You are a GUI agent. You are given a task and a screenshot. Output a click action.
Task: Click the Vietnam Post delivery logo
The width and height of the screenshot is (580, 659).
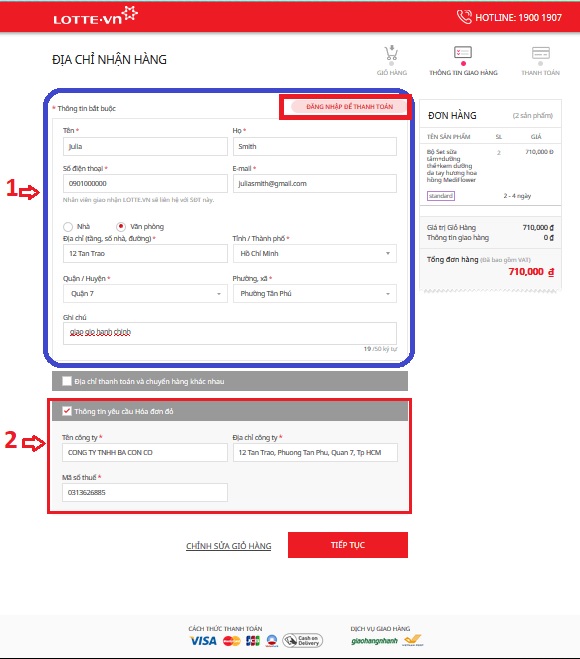(412, 640)
